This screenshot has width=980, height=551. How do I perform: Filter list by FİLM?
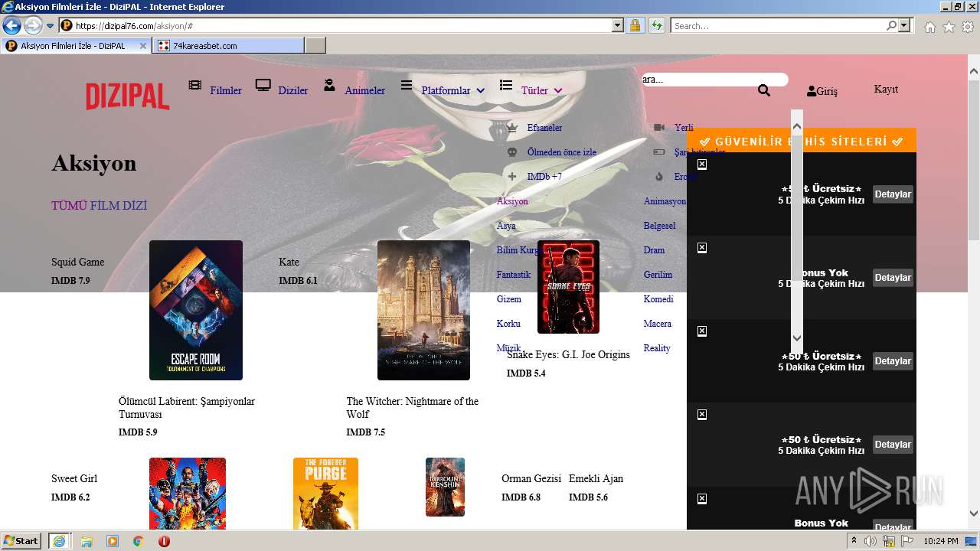coord(105,206)
